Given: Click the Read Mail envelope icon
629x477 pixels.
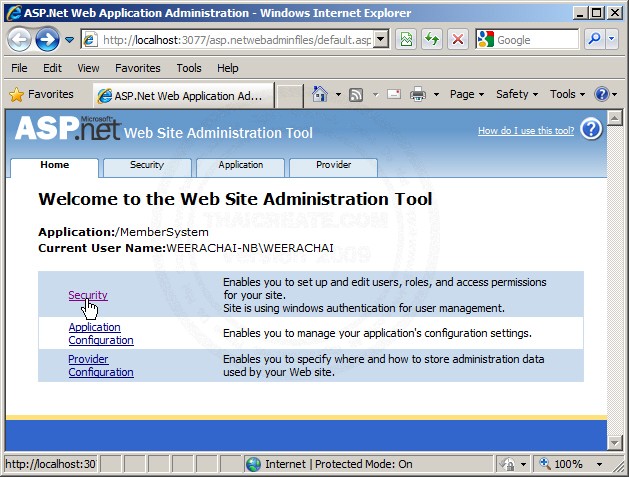Looking at the screenshot, I should click(x=394, y=94).
